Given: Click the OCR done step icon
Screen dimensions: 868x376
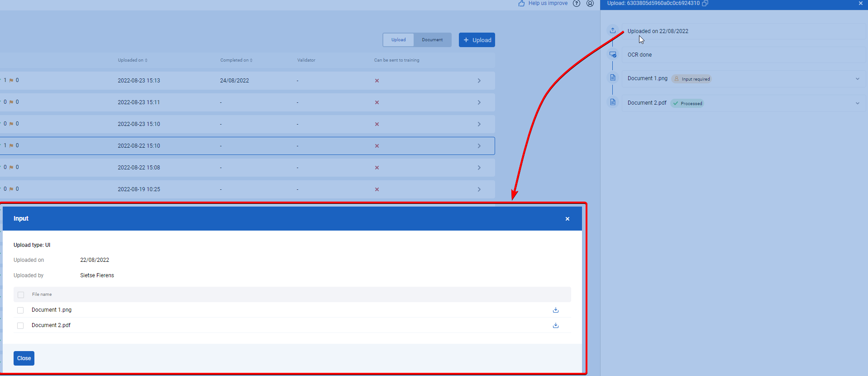Looking at the screenshot, I should point(613,54).
